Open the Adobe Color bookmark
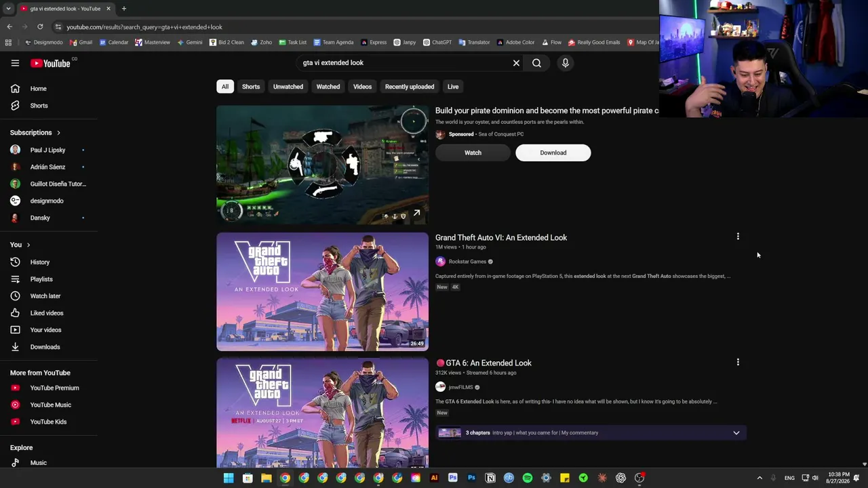The height and width of the screenshot is (488, 868). tap(515, 42)
